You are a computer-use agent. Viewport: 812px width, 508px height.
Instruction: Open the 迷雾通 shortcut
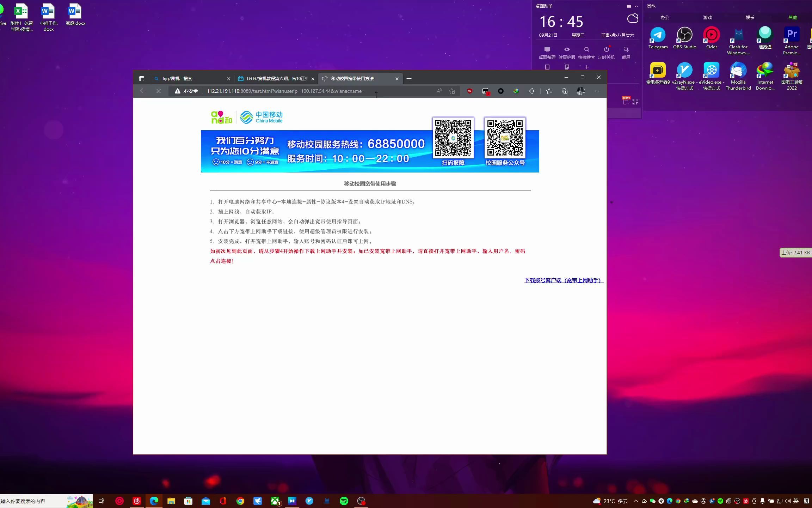click(765, 38)
